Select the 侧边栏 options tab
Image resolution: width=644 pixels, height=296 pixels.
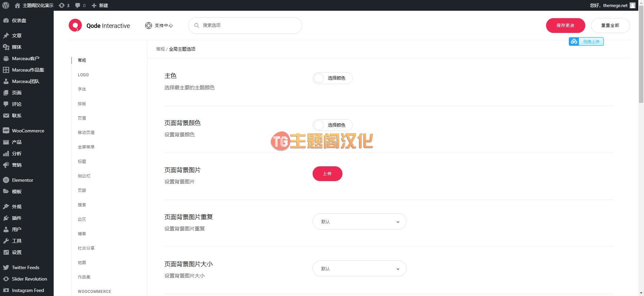coord(84,176)
